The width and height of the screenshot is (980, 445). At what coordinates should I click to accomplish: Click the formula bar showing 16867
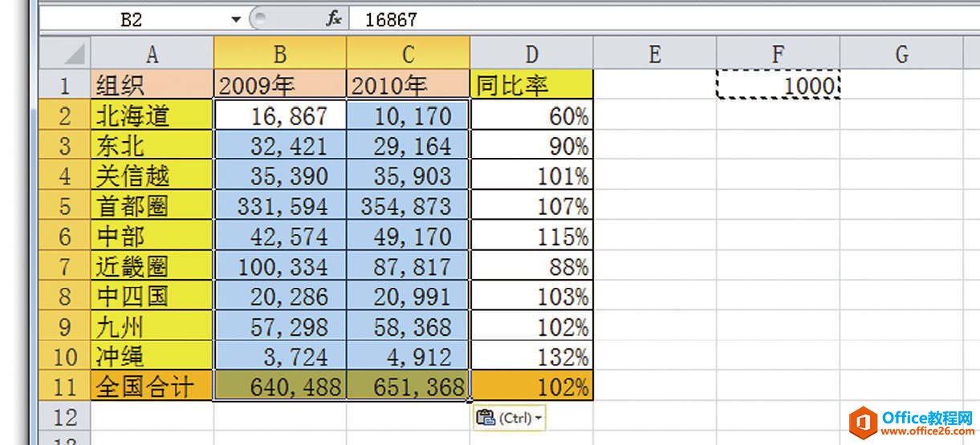663,19
